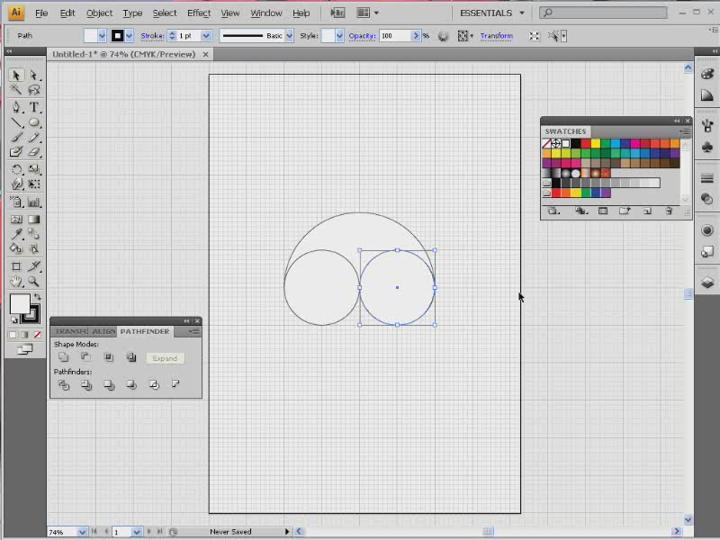Pick the red swatch in Swatches panel
This screenshot has width=720, height=540.
click(585, 144)
